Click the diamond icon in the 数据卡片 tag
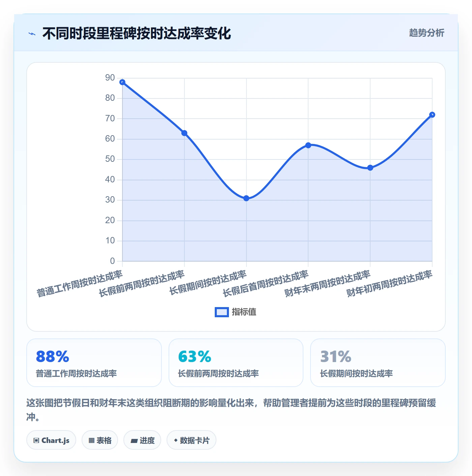This screenshot has width=472, height=476. click(176, 440)
